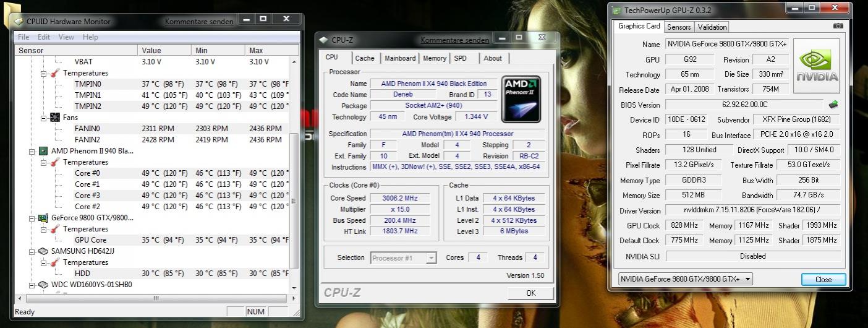Click the CPU-Z title bar icon
868x328 pixels.
tap(324, 40)
